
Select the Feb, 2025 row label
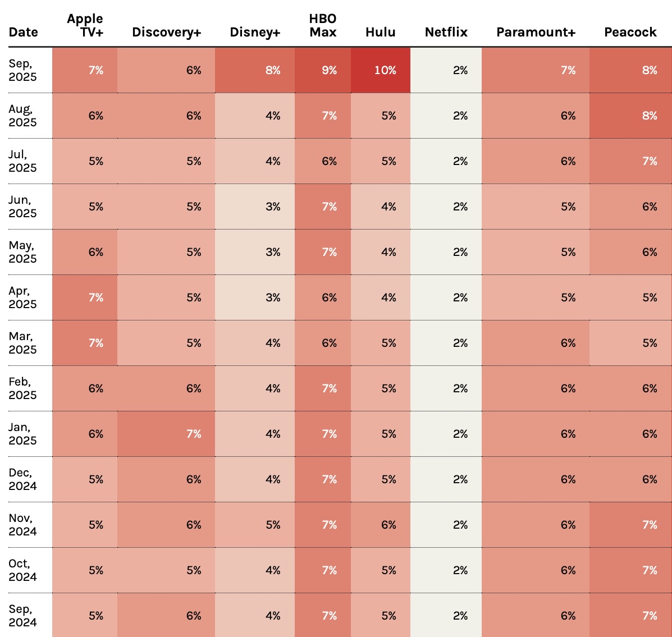(23, 388)
